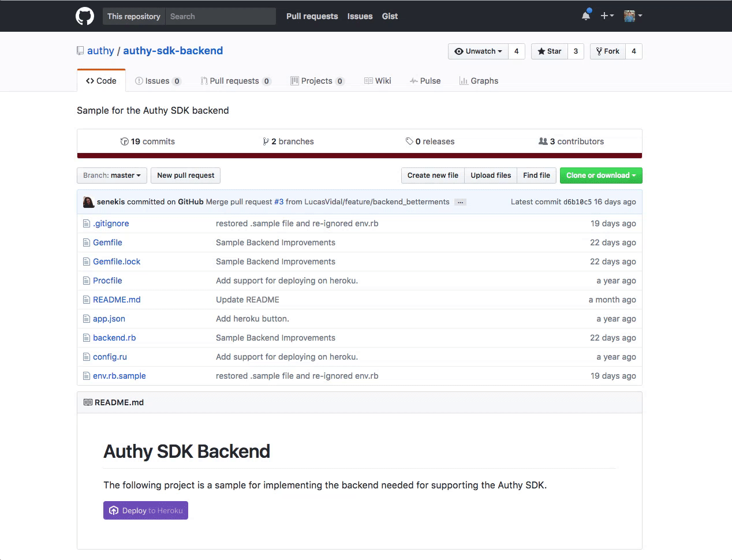View the 3 stargazers count

(x=576, y=51)
